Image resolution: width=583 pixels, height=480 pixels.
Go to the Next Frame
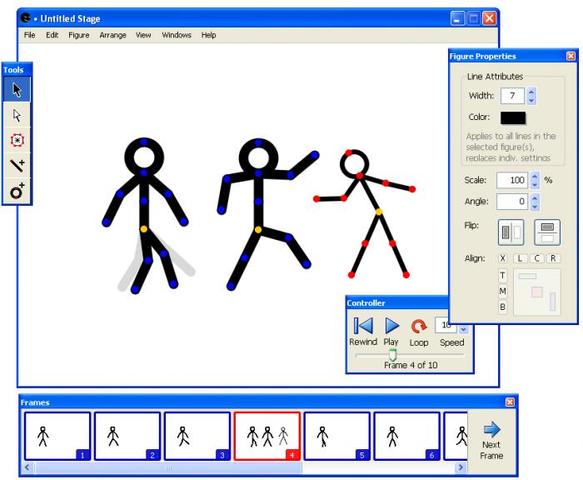coord(492,440)
